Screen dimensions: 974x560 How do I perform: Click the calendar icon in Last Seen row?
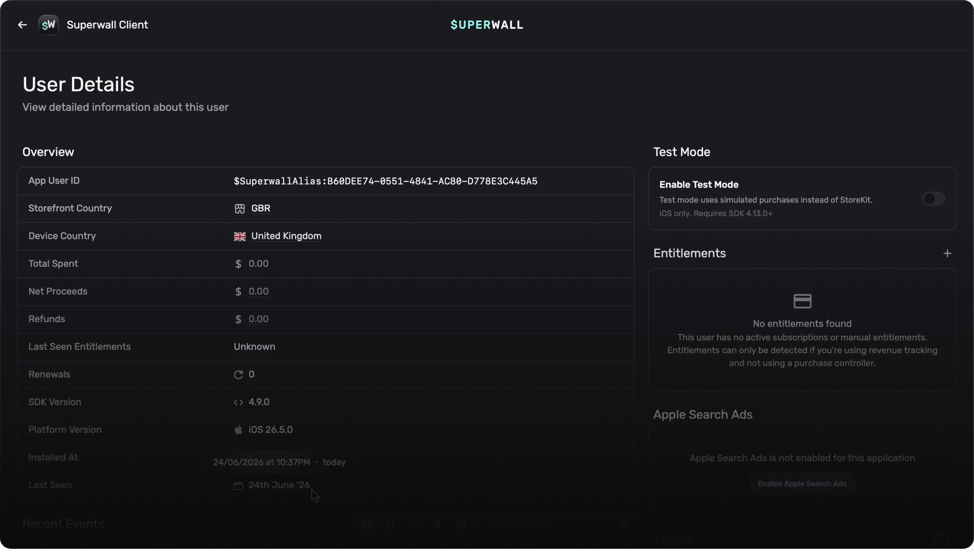tap(238, 486)
